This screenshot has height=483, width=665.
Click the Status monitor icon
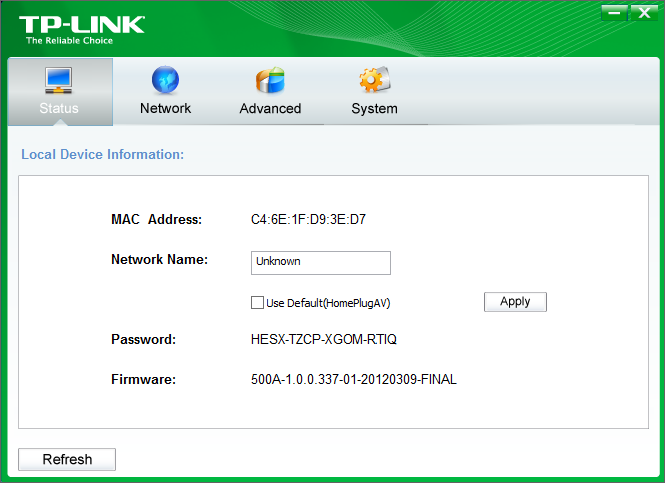click(59, 80)
